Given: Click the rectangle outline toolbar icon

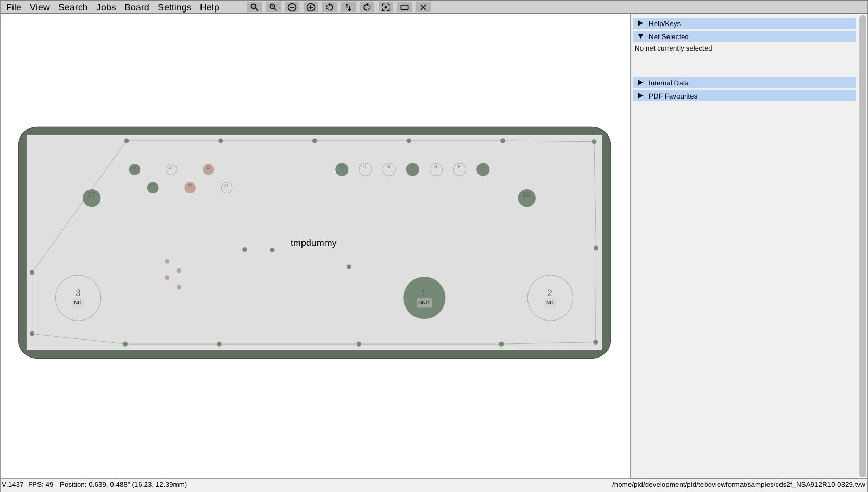Looking at the screenshot, I should (405, 7).
